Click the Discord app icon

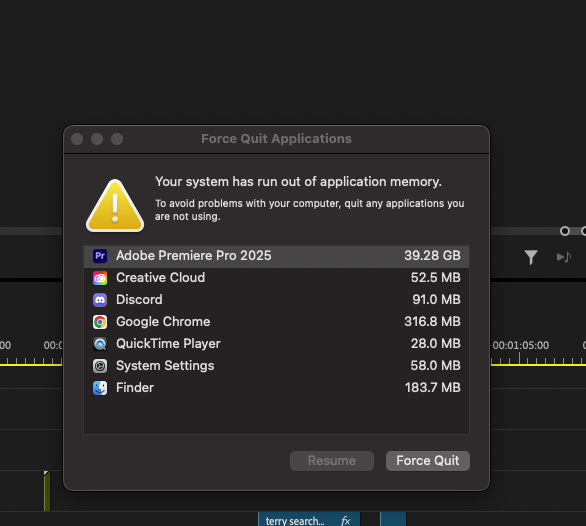(100, 300)
